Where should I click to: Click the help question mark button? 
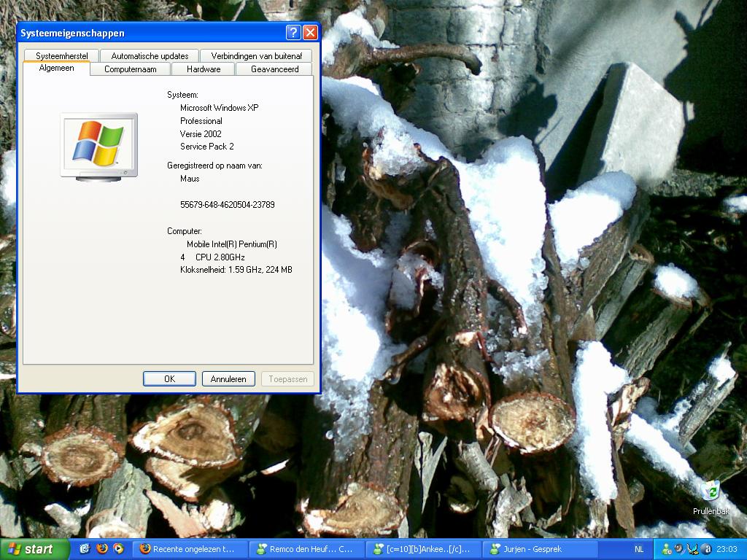pos(293,33)
